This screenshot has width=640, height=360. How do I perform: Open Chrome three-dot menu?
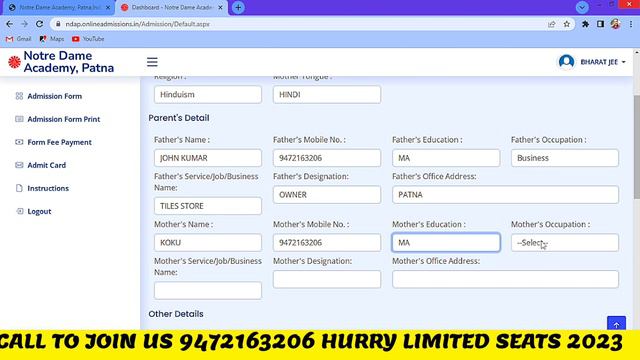pos(631,24)
